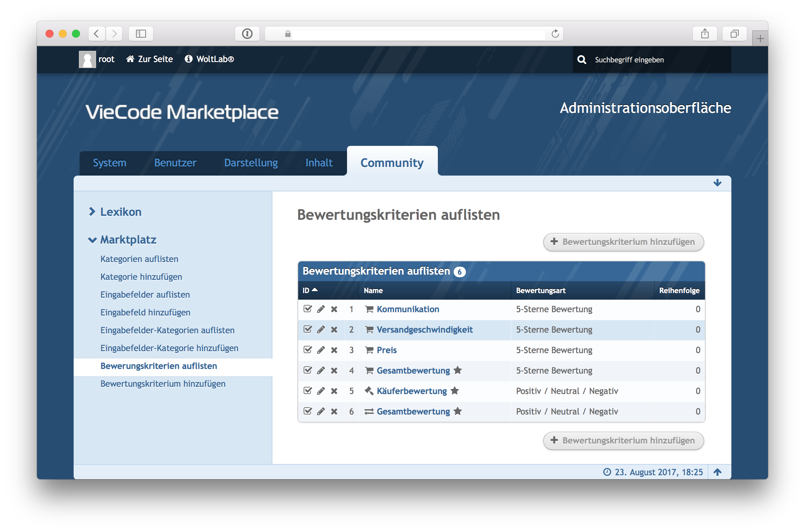Delete Versandgeschwindigkeit using the X icon

click(x=334, y=330)
